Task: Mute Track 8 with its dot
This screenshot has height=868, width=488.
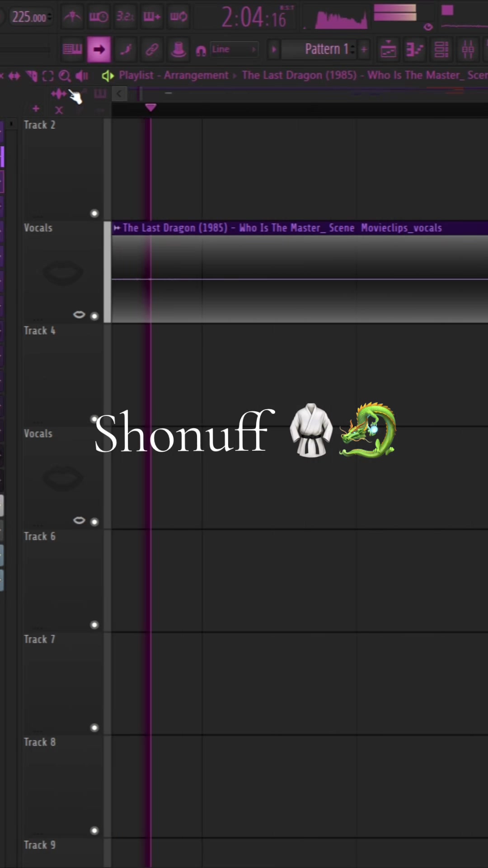Action: [94, 830]
